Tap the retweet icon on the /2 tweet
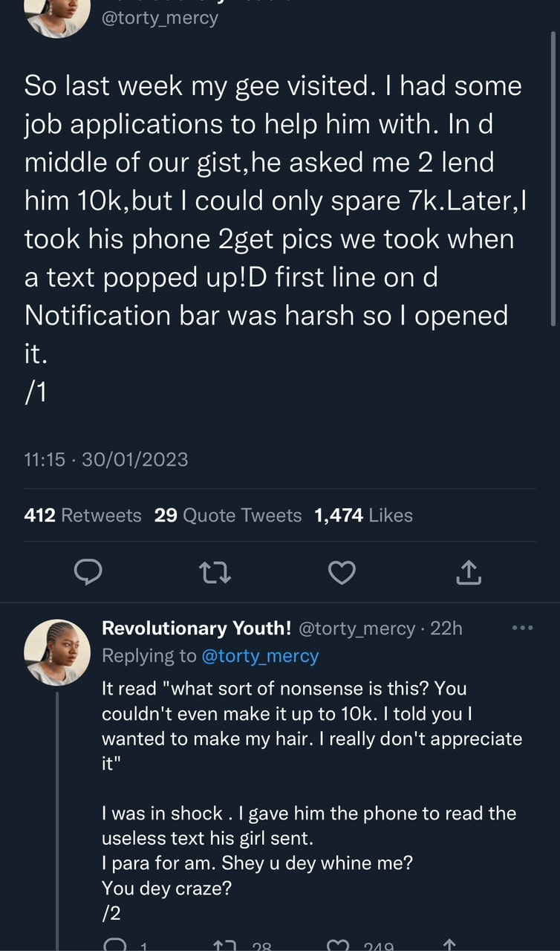Image resolution: width=560 pixels, height=951 pixels. pos(224,944)
